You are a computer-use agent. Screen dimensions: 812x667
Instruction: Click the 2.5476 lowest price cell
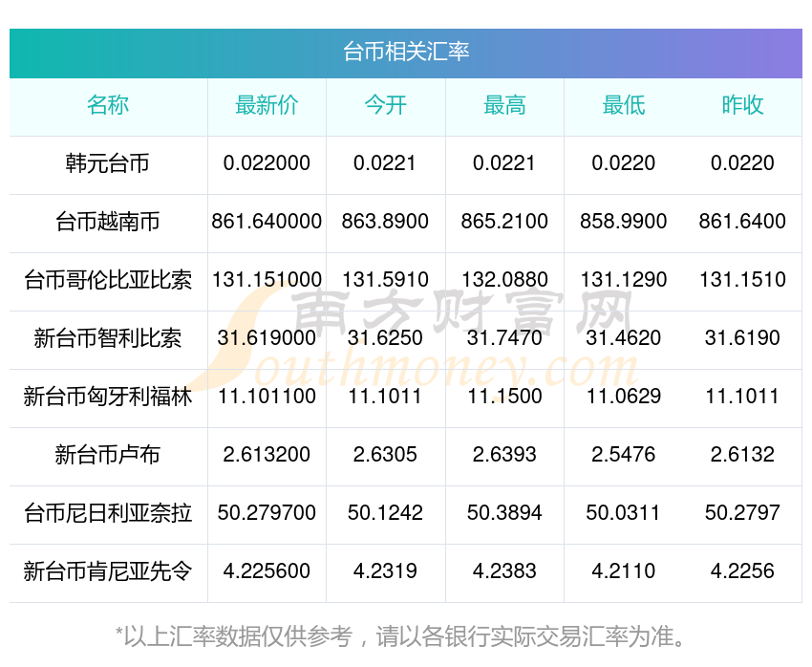click(x=624, y=455)
